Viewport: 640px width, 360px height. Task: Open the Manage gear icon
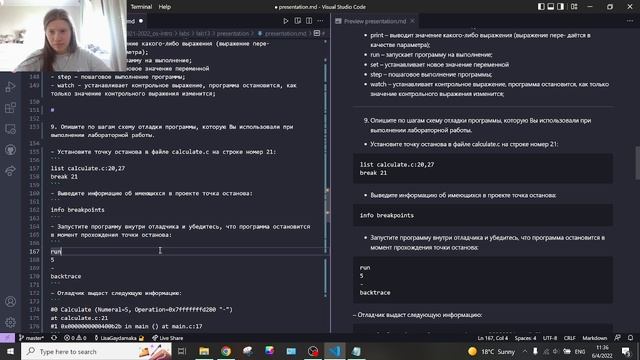[11, 322]
